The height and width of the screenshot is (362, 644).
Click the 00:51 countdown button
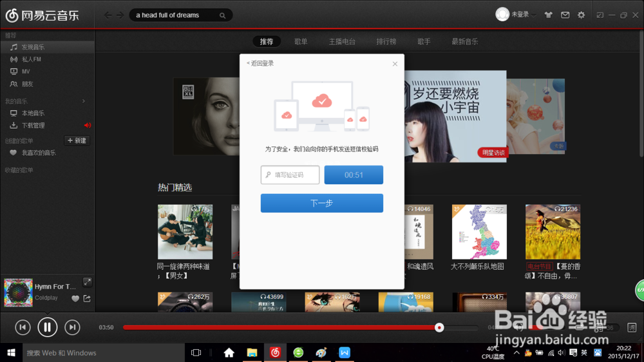click(354, 175)
